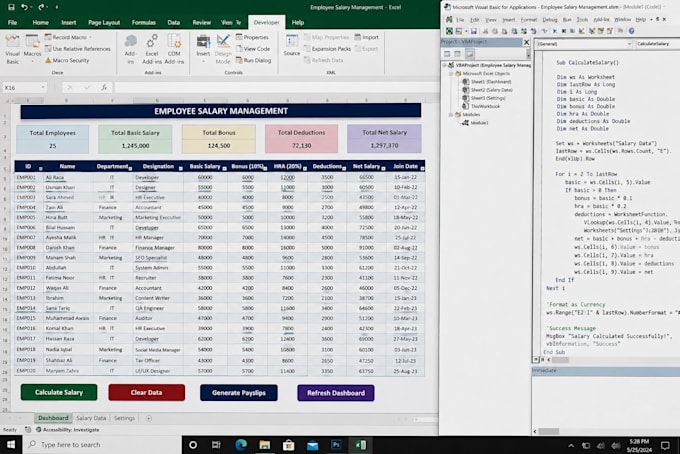Click Design Mode icon in VBA toolbar
Viewport: 680px width, 454px height.
pyautogui.click(x=582, y=31)
